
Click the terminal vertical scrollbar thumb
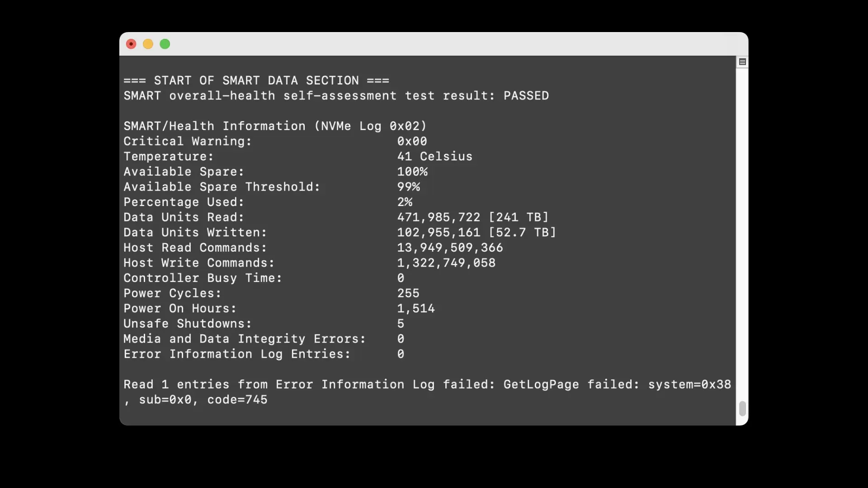742,408
